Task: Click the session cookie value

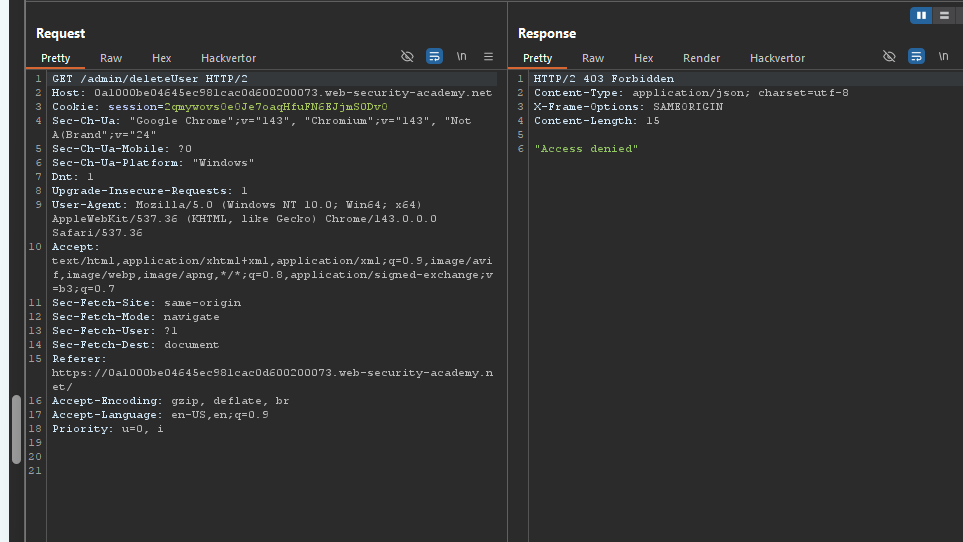Action: pos(276,107)
